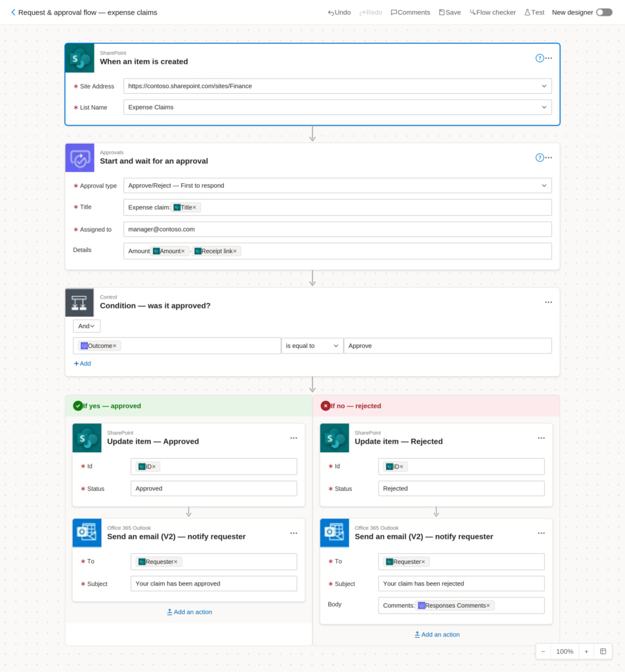Click Add an action in rejected branch
This screenshot has width=625, height=672.
click(437, 635)
